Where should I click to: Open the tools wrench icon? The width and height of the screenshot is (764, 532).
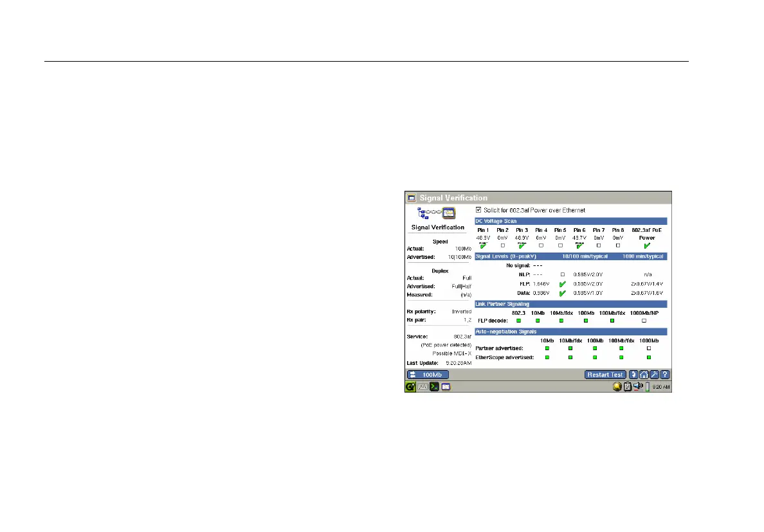(x=655, y=375)
